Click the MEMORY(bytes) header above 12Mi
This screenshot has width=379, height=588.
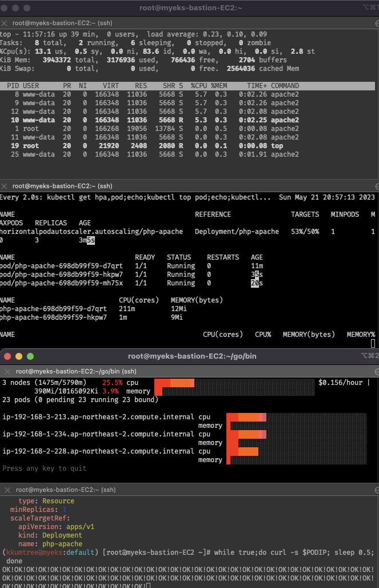(x=197, y=300)
